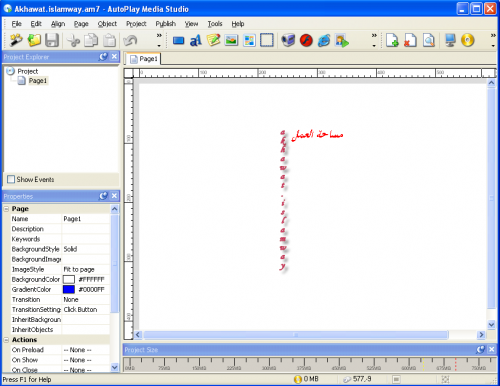Collapse the Page properties section
Viewport: 500px width, 386px height.
point(6,209)
